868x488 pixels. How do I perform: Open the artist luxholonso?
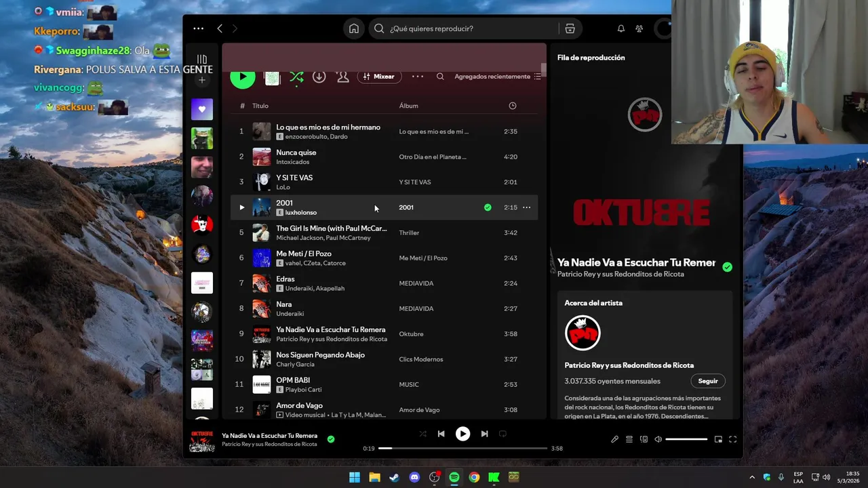tap(300, 213)
